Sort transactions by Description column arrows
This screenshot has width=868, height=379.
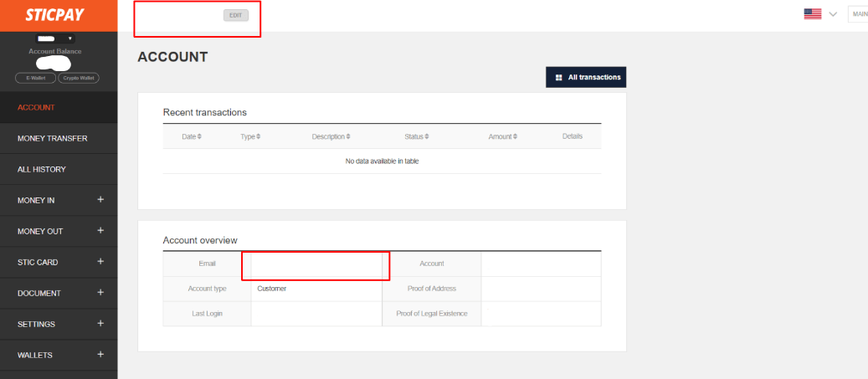pos(347,136)
